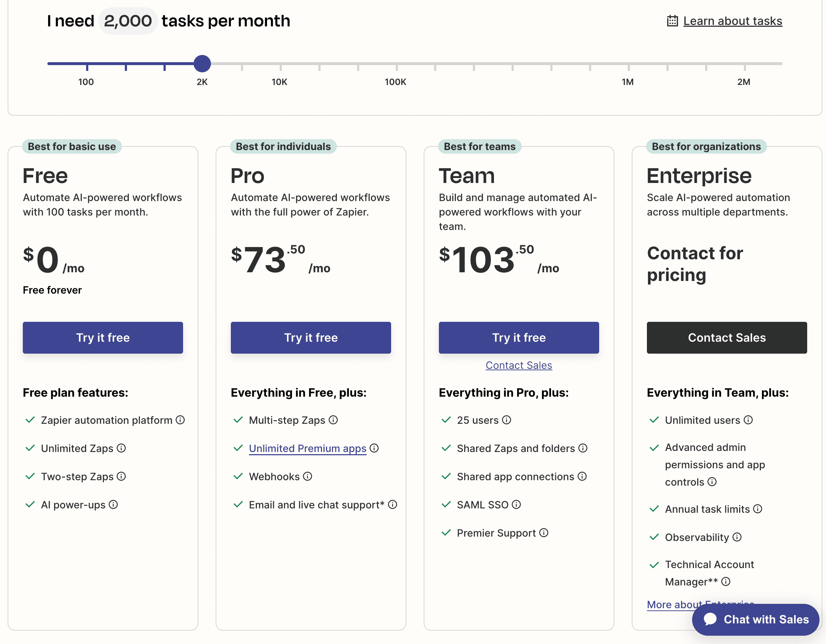Follow the Contact Sales link under Team plan
Viewport: 826px width, 644px height.
point(519,365)
